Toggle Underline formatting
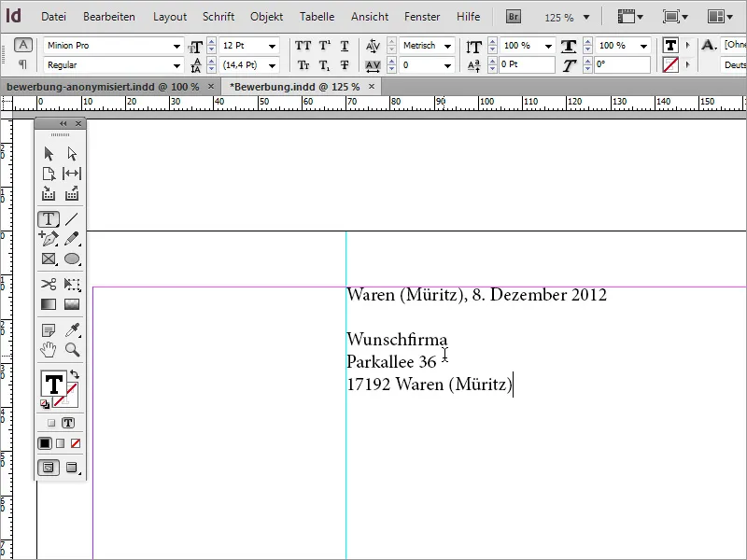 (x=345, y=46)
